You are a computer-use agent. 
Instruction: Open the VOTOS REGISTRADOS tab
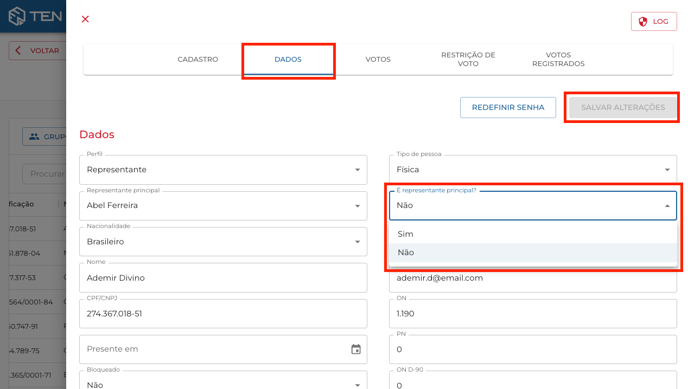pos(558,59)
